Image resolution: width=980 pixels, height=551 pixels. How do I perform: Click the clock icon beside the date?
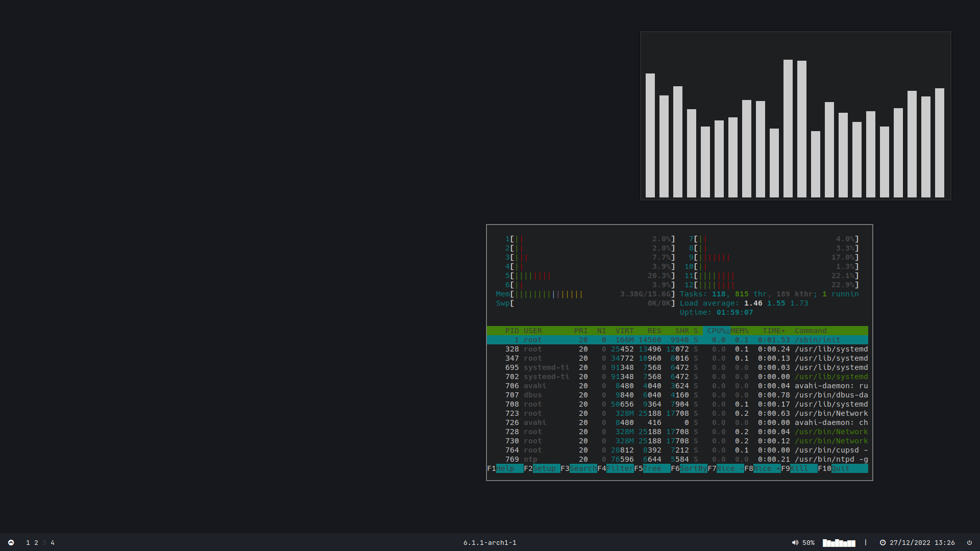click(x=883, y=542)
